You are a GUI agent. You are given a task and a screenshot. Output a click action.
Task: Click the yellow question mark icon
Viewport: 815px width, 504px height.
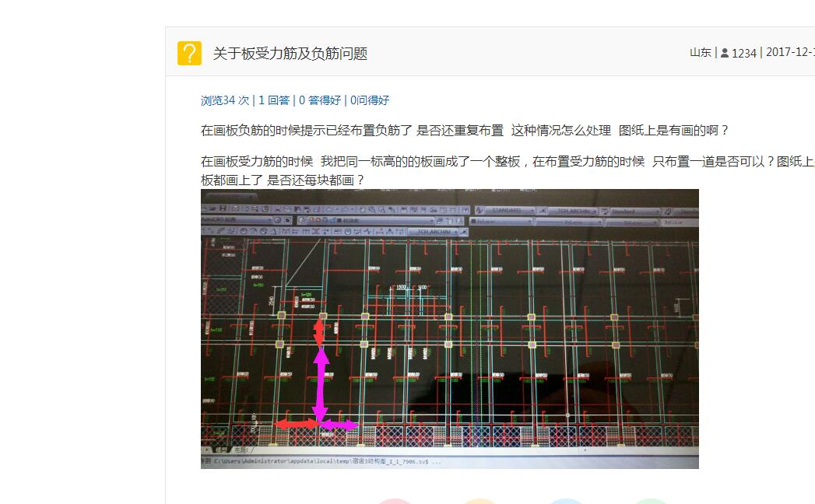pyautogui.click(x=189, y=53)
